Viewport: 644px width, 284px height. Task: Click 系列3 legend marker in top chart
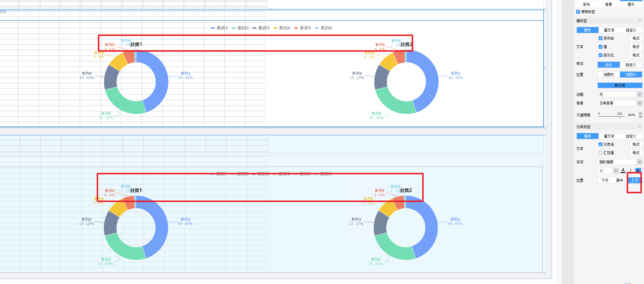(x=255, y=28)
